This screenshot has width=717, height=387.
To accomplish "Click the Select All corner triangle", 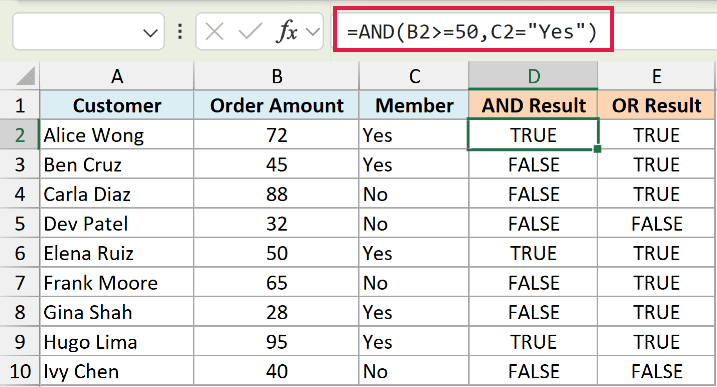I will 25,76.
